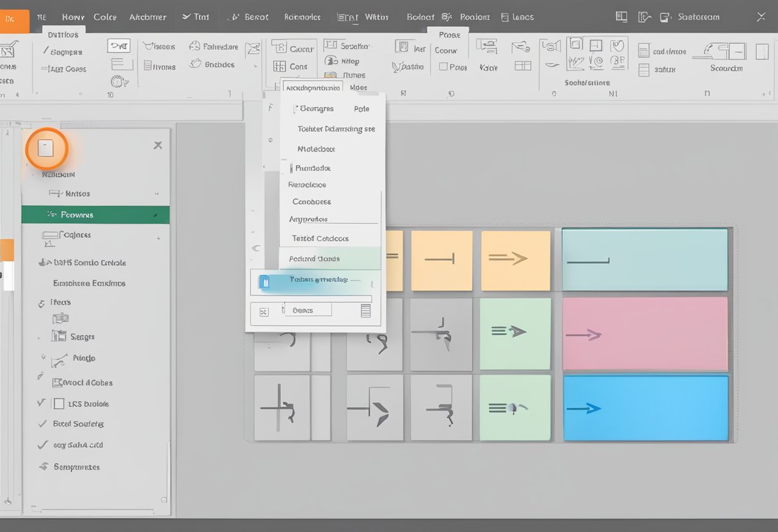Click the grid icon beside Cons
Screen dimensions: 778x532
[x=280, y=66]
